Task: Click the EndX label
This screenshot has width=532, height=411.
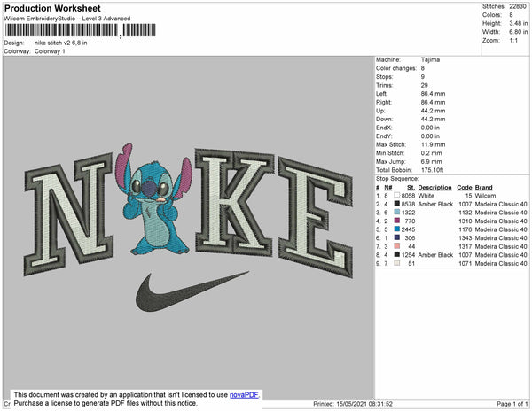Action: pos(384,128)
